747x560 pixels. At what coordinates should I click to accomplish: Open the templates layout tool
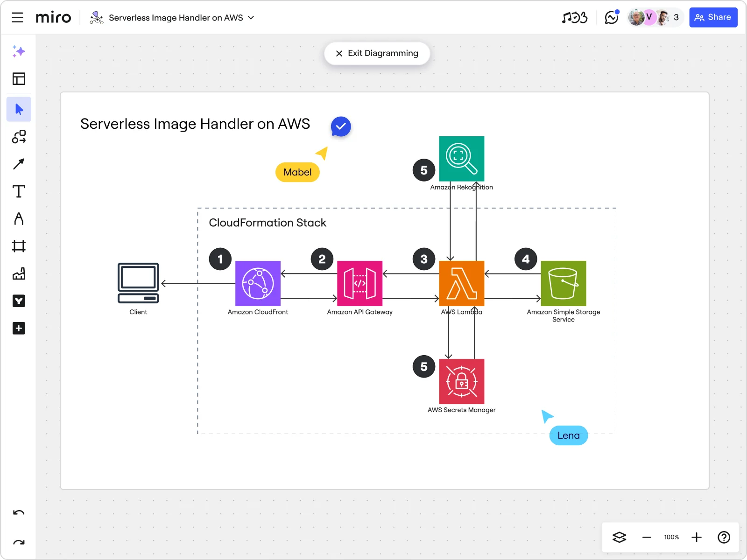pos(19,78)
